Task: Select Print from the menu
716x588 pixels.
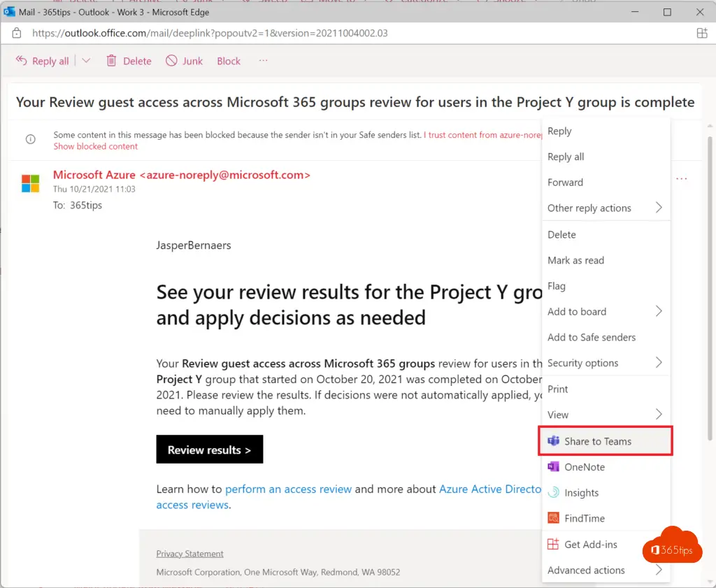Action: pyautogui.click(x=606, y=389)
